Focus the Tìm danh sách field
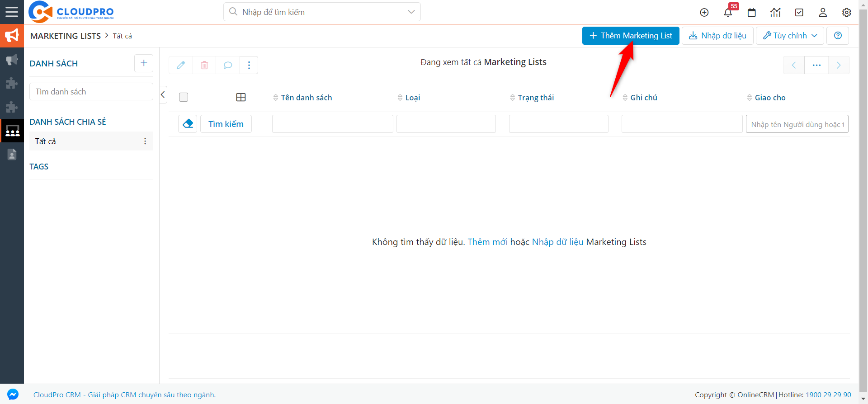 91,91
